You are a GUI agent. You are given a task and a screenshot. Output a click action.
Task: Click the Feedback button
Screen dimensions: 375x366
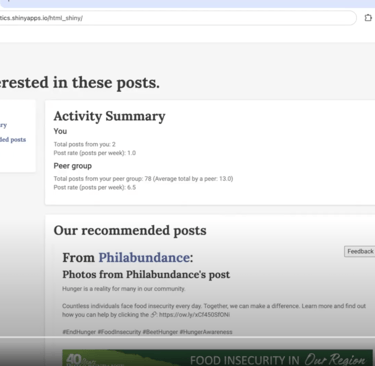pyautogui.click(x=360, y=251)
